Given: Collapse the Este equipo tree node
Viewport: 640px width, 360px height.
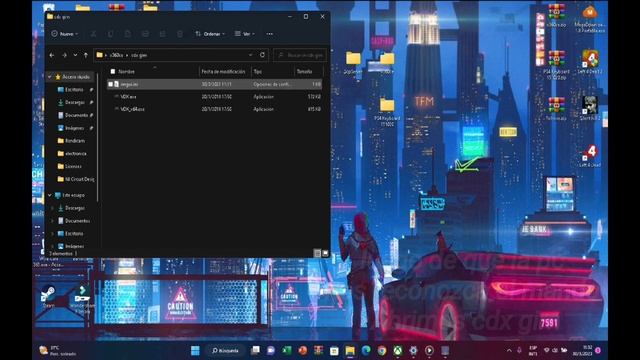Looking at the screenshot, I should pyautogui.click(x=50, y=196).
